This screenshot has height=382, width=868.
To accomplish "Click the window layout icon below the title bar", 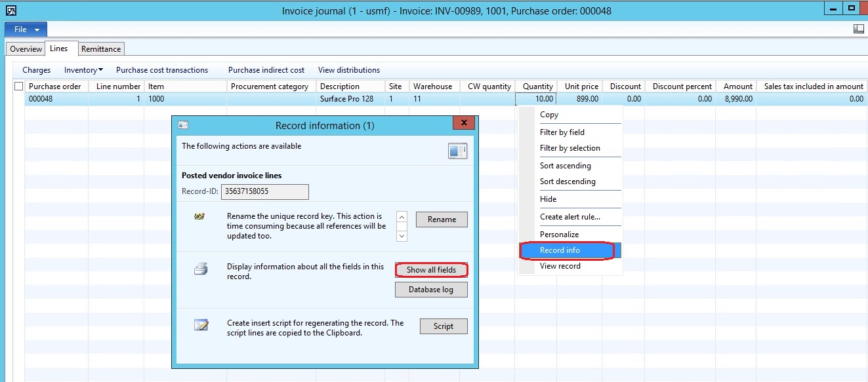I will [x=858, y=28].
